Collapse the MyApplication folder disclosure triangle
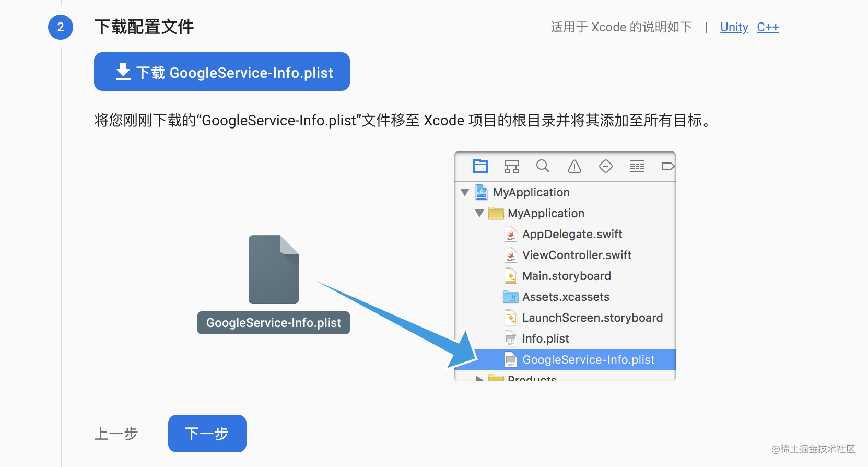 pyautogui.click(x=479, y=213)
